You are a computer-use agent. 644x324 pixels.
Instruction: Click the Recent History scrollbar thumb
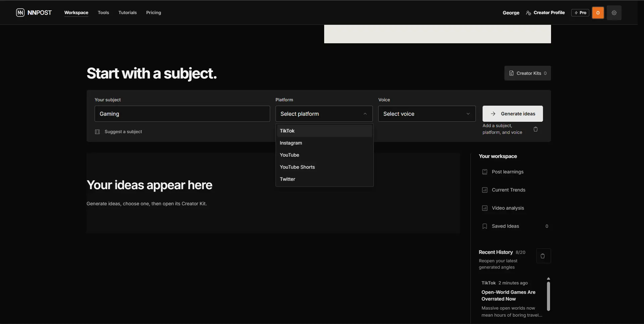pos(548,296)
